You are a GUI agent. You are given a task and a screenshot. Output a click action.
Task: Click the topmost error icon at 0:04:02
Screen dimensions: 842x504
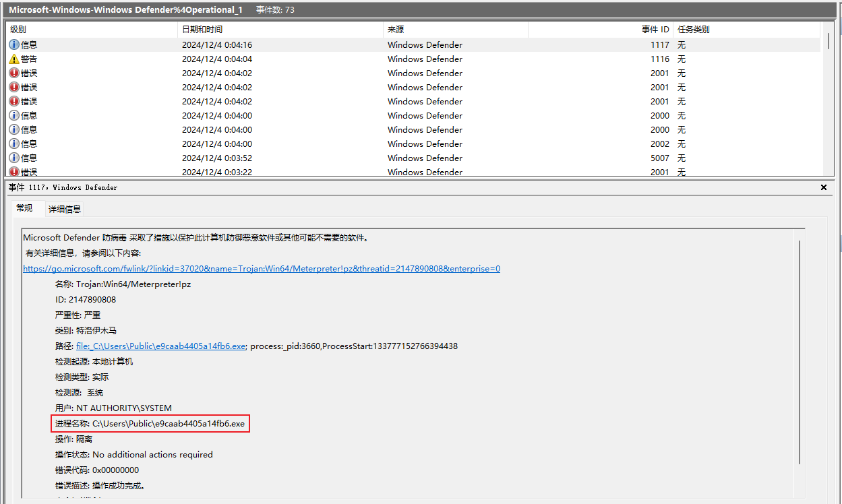[x=14, y=73]
